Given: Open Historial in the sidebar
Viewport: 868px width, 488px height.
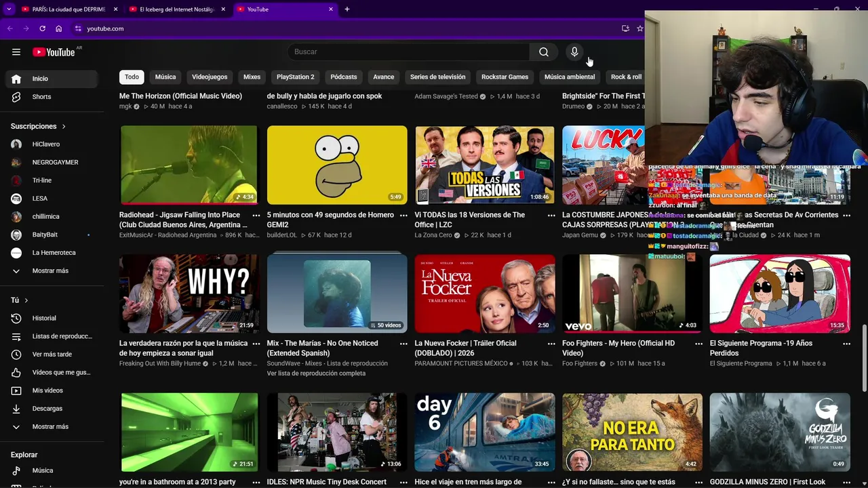Looking at the screenshot, I should click(52, 319).
